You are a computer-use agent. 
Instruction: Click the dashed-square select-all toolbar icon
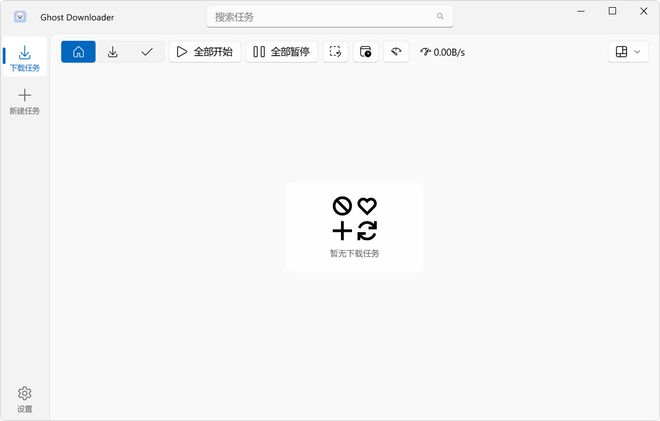click(335, 52)
